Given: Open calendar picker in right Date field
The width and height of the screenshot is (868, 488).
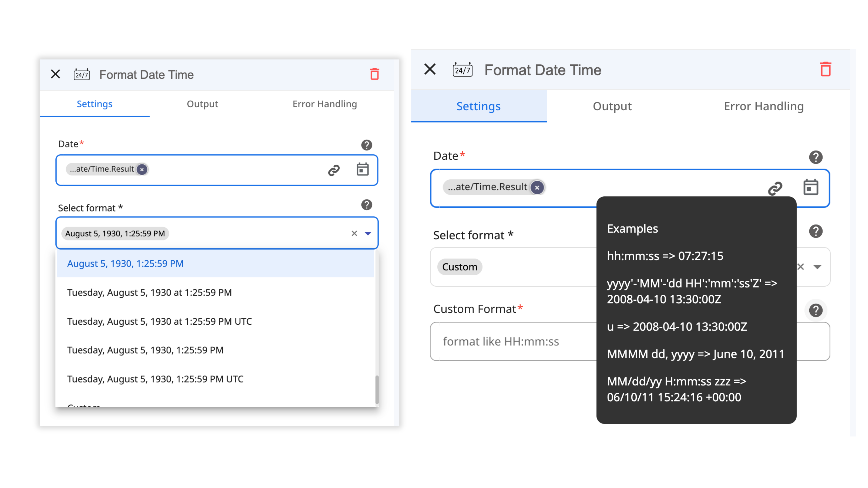Looking at the screenshot, I should (x=810, y=187).
